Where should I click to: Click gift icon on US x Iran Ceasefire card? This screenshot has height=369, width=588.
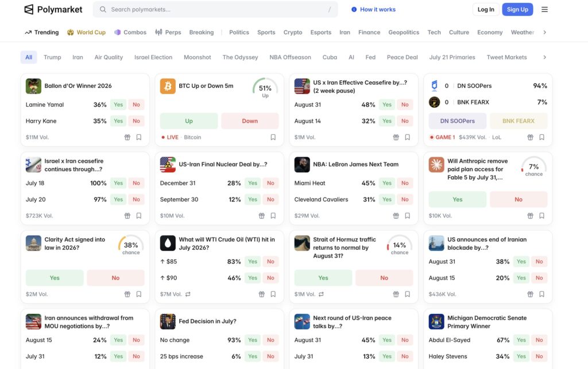pos(396,137)
